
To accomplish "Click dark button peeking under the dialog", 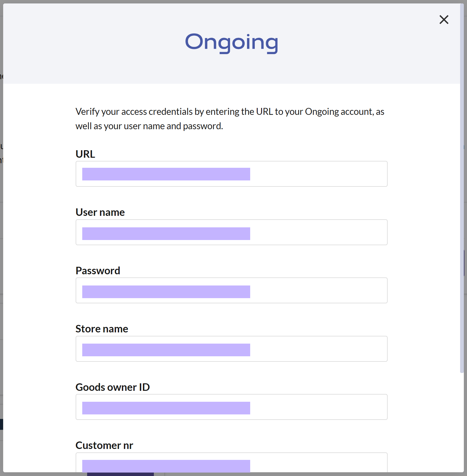I will tap(120, 474).
